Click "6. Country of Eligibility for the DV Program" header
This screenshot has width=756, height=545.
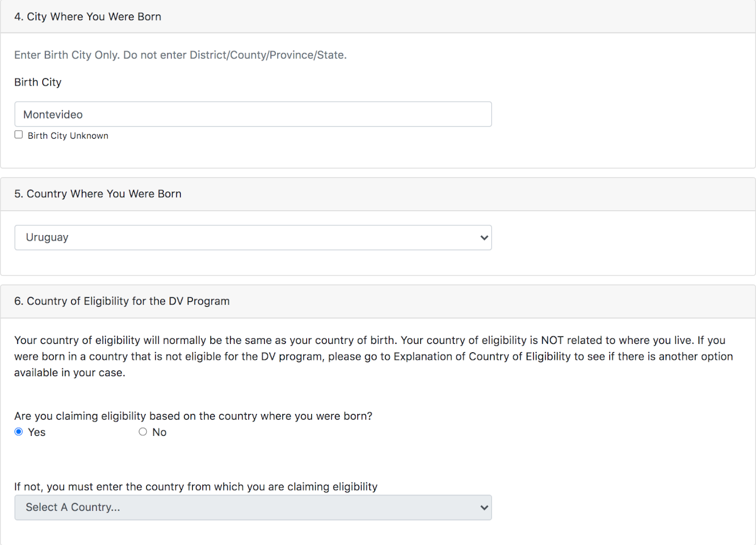122,301
